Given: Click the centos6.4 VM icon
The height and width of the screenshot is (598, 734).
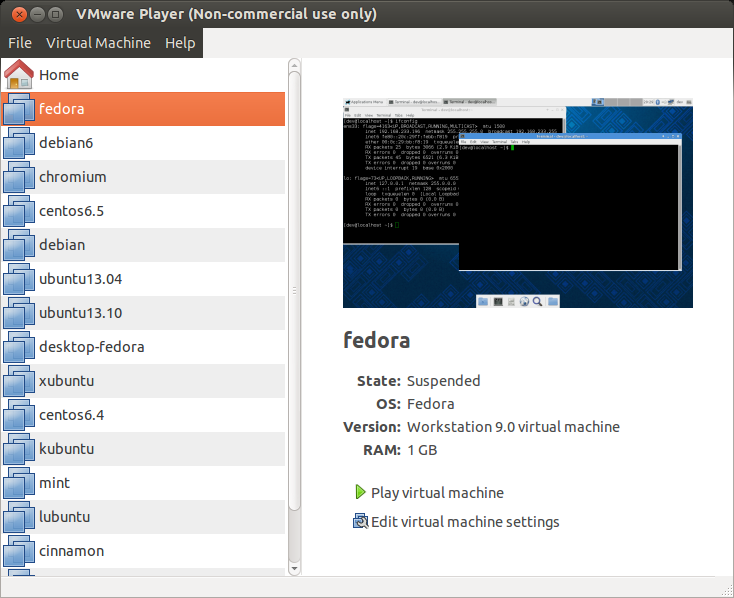Looking at the screenshot, I should click(19, 415).
